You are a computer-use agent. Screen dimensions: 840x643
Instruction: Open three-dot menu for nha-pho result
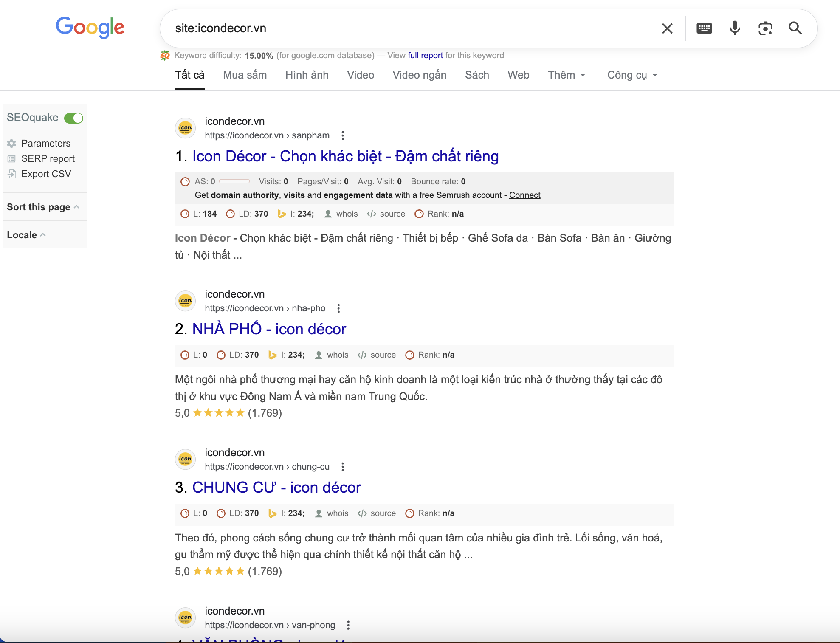click(x=338, y=309)
